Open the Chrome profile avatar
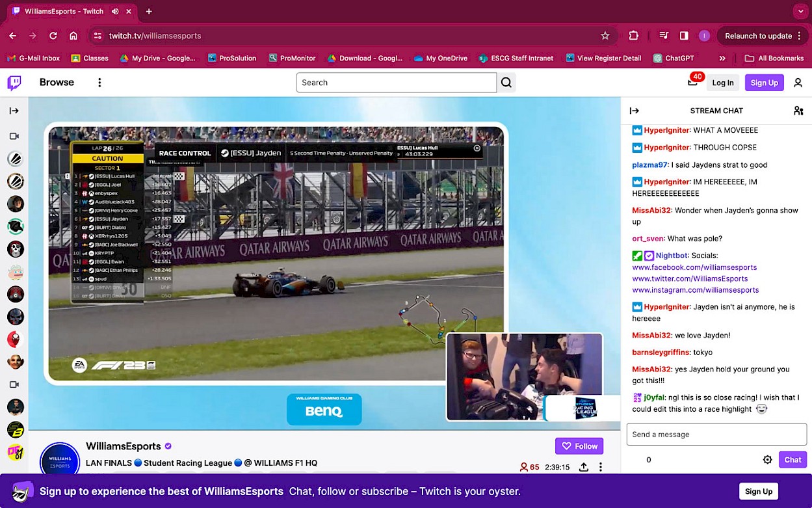812x508 pixels. tap(704, 36)
